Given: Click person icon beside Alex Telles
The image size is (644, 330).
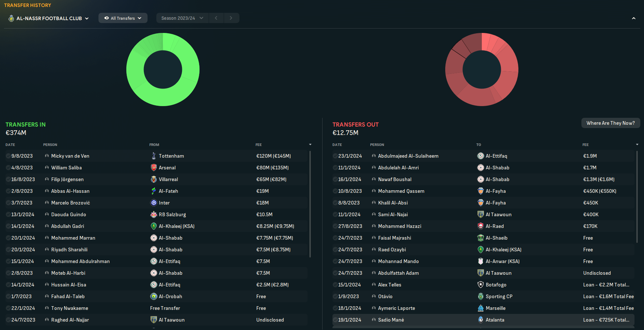Looking at the screenshot, I should [374, 285].
